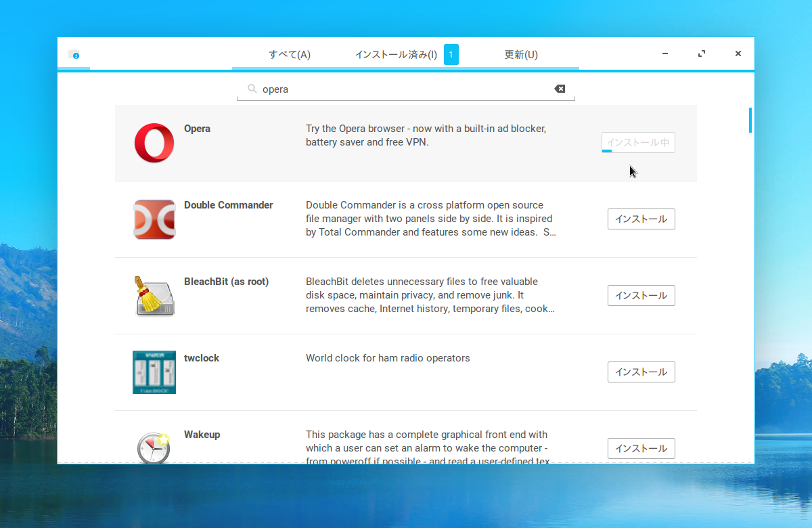Install BleachBit (as root)
The image size is (812, 528).
click(641, 296)
